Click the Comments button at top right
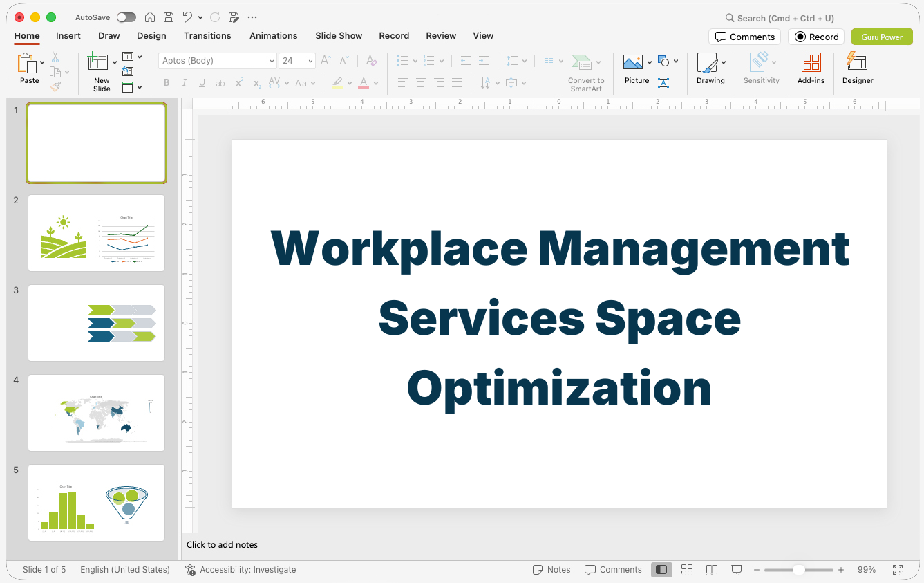This screenshot has height=583, width=924. [744, 37]
